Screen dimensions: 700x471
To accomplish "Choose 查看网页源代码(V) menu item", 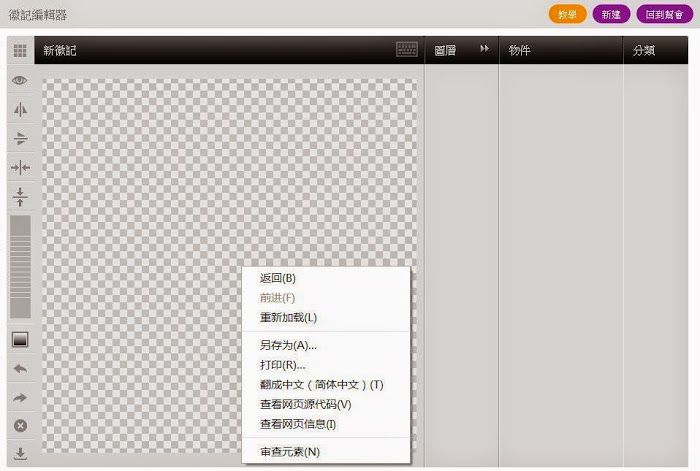I will [x=325, y=404].
